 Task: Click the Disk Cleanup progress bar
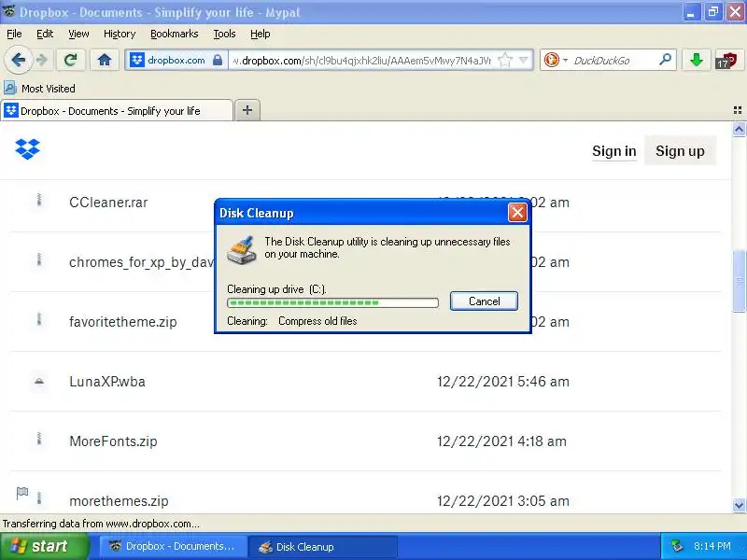coord(332,302)
